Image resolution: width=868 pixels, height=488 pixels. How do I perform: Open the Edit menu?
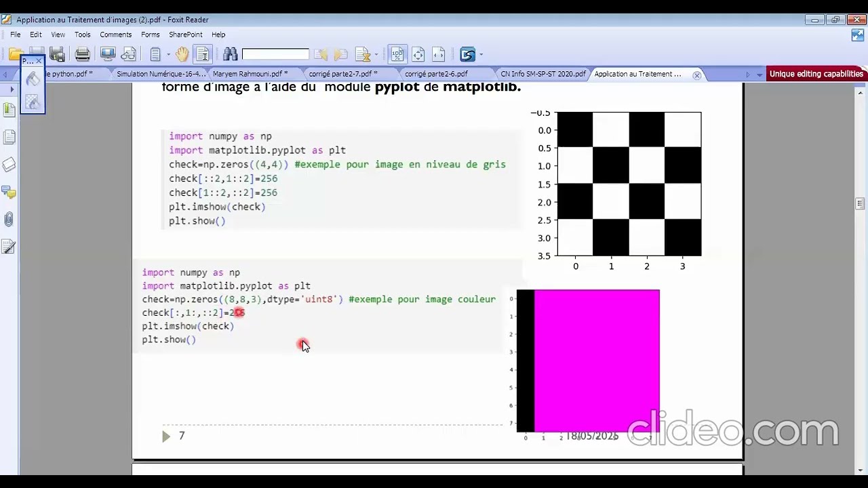pos(36,35)
